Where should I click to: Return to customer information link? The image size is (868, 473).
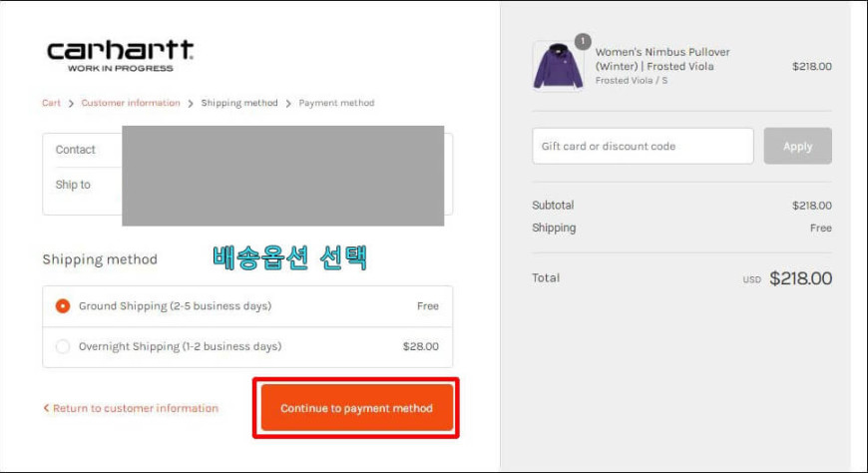[131, 408]
